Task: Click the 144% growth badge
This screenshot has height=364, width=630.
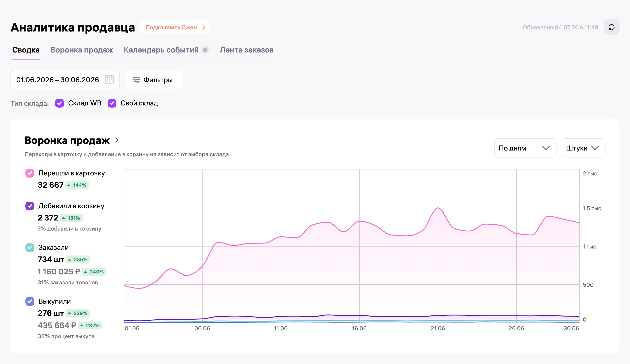Action: (x=77, y=185)
